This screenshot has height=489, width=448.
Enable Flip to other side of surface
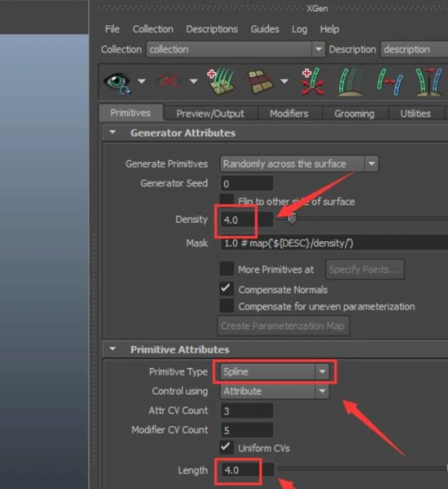227,201
